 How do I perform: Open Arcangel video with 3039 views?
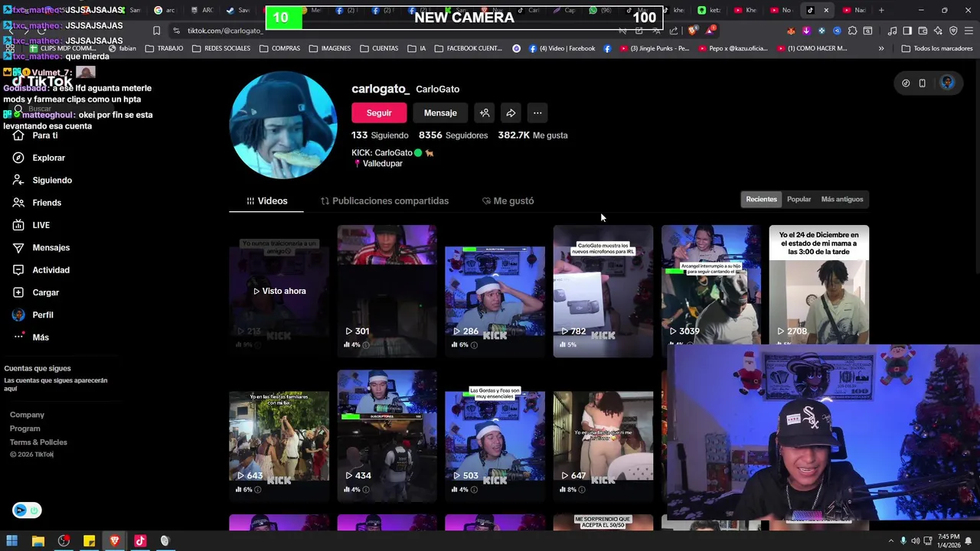[x=710, y=285]
